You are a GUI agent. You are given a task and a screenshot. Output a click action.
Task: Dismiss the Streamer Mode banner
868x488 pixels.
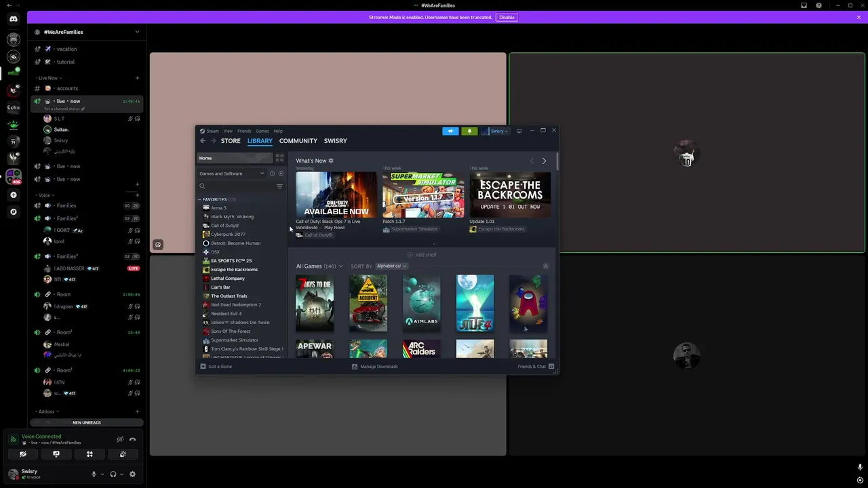coord(859,17)
